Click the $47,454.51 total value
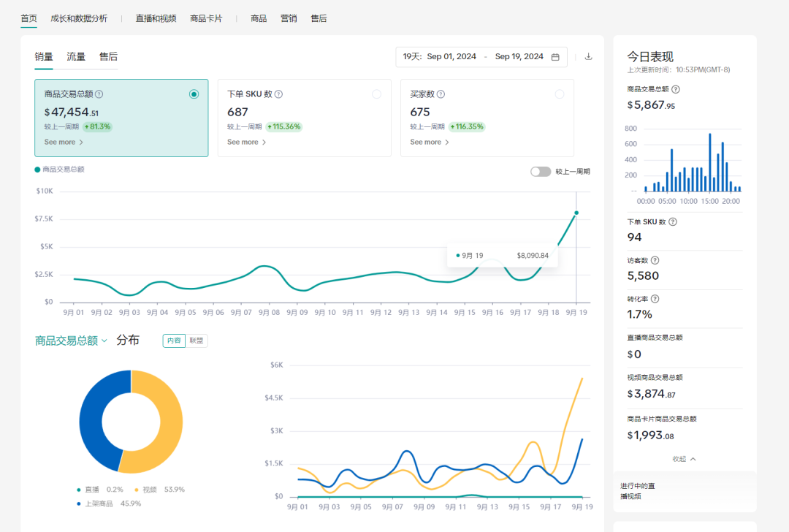Viewport: 789px width, 532px height. tap(72, 113)
